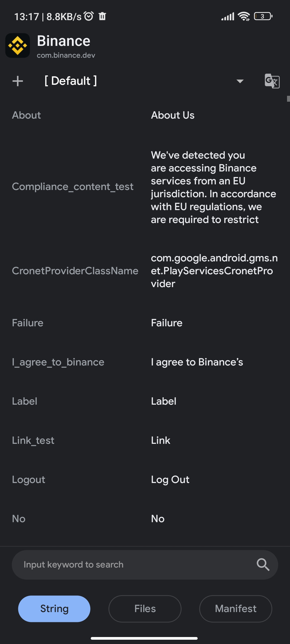The height and width of the screenshot is (644, 290).
Task: Tap the trash icon in status bar
Action: click(x=102, y=16)
